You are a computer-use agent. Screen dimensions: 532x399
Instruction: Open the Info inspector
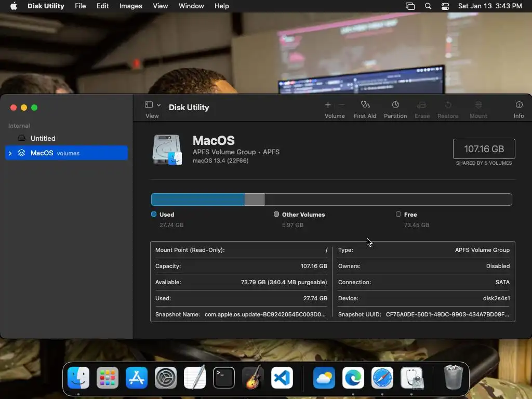coord(519,105)
